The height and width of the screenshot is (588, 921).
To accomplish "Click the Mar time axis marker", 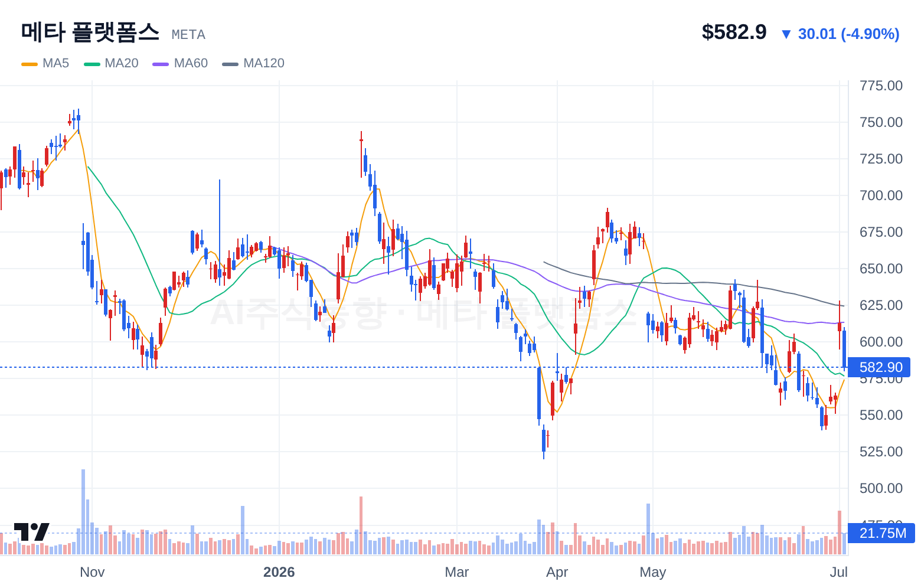I will click(x=457, y=572).
